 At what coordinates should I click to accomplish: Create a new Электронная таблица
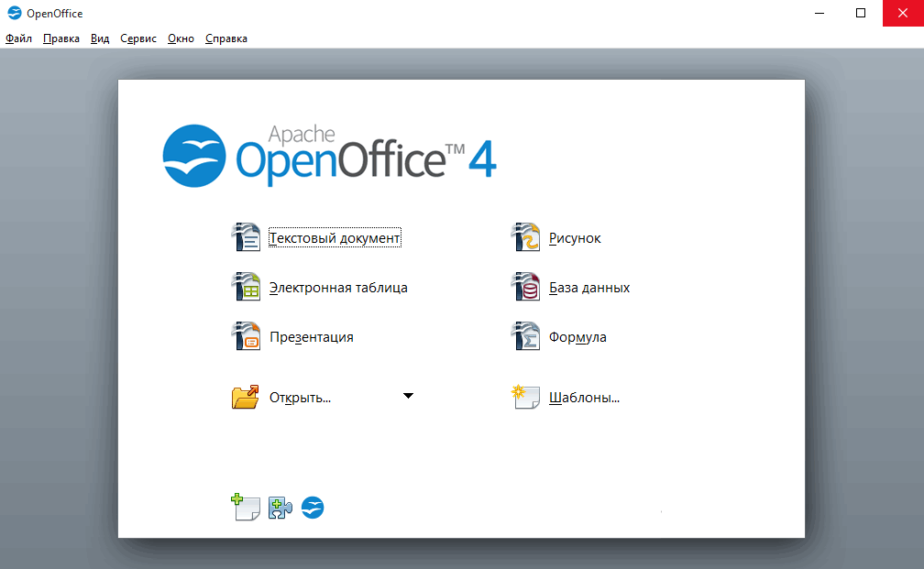point(338,288)
